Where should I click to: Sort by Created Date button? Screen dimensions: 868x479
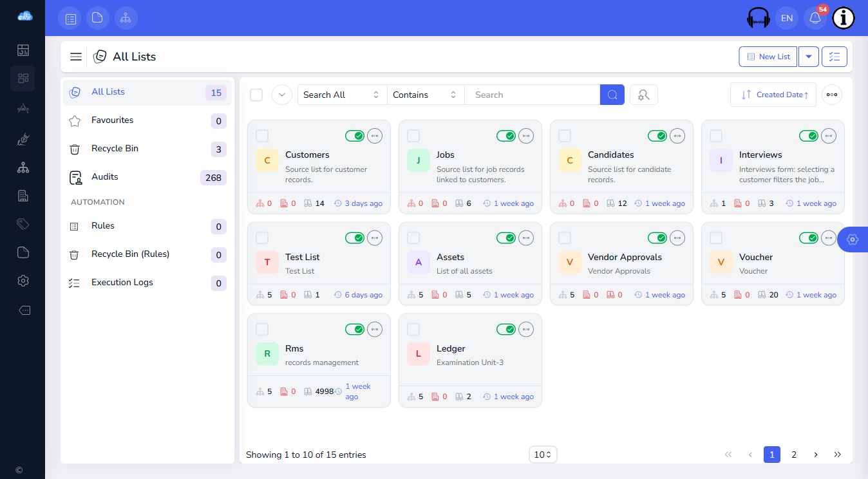point(773,95)
